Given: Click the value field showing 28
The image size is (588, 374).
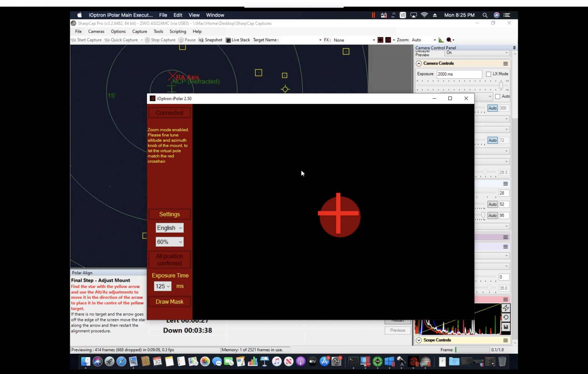Looking at the screenshot, I should point(503,193).
